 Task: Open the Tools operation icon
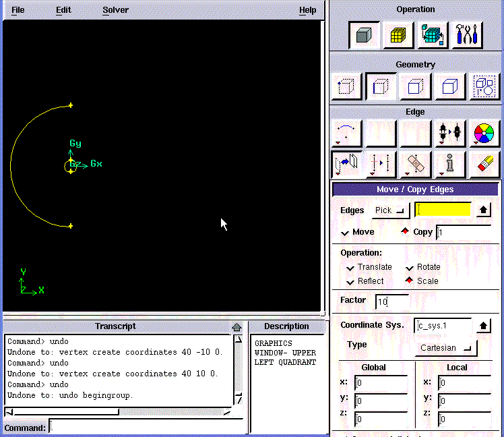coord(467,35)
